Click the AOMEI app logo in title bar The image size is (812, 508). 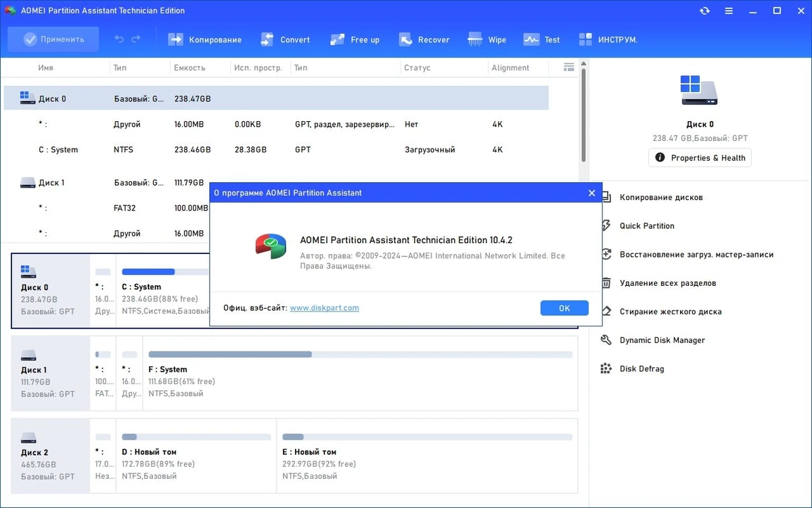pos(12,11)
